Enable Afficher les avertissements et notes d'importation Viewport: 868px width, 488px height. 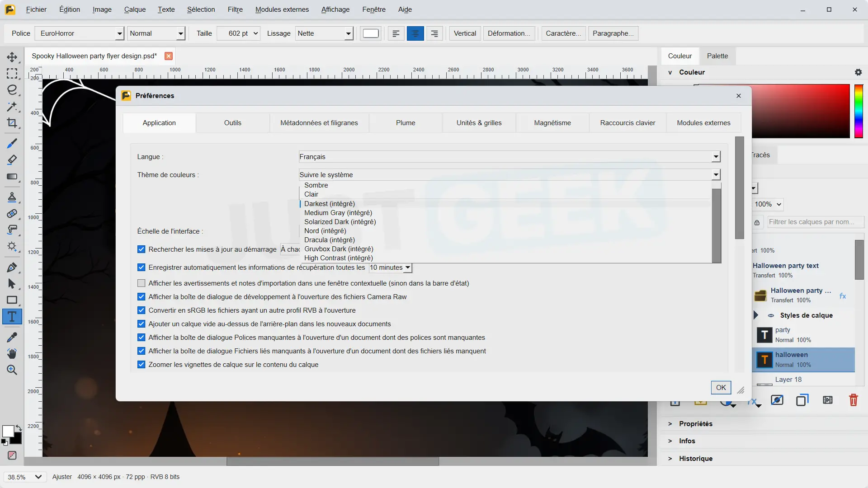[142, 283]
